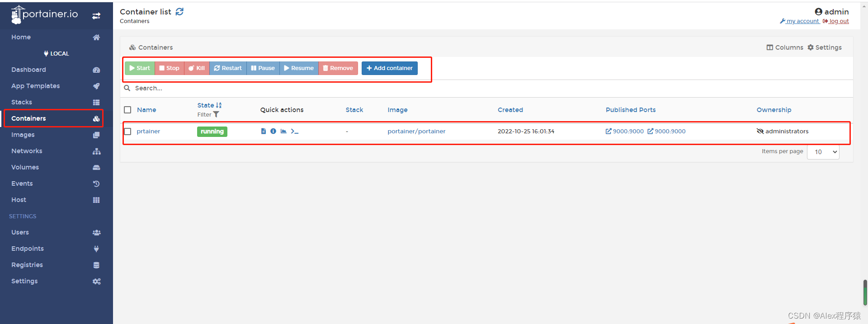Open the Host section
Viewport: 868px width, 324px height.
pyautogui.click(x=56, y=200)
